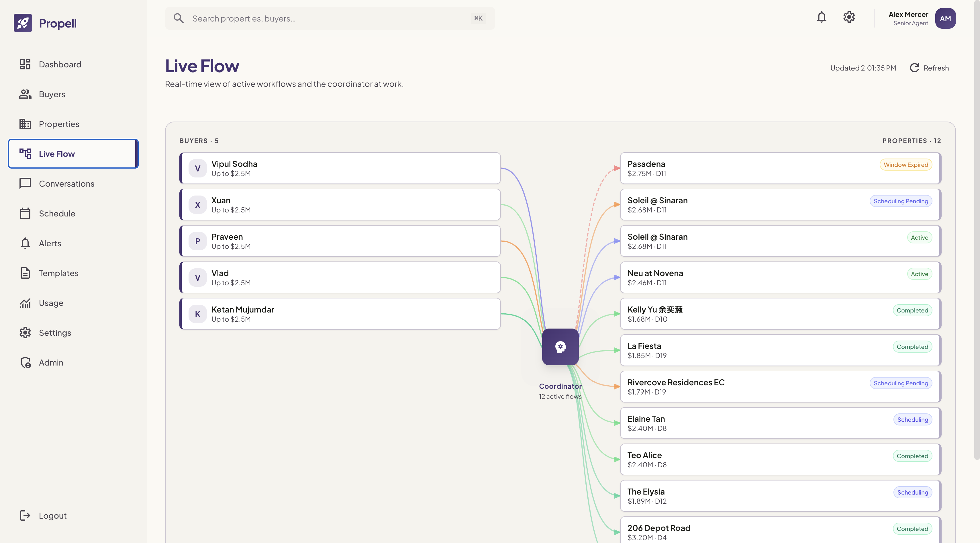Click the Propell rocket logo icon
This screenshot has width=980, height=543.
(x=23, y=23)
